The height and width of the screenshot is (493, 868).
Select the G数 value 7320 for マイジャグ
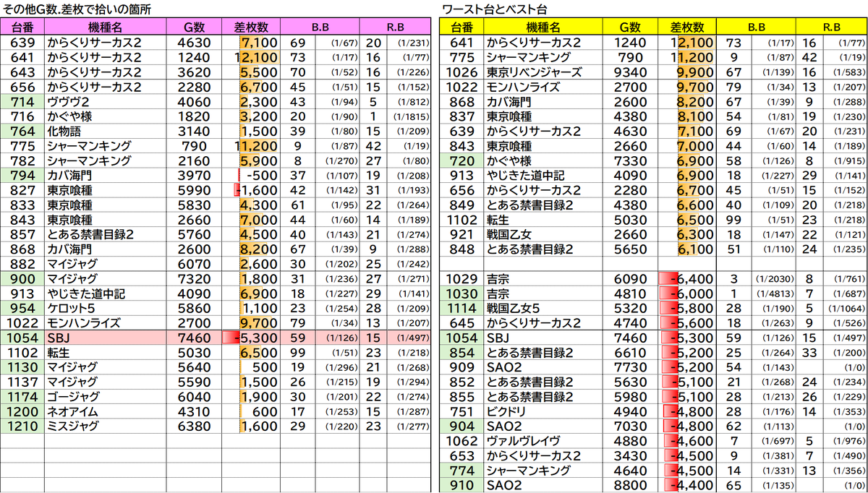point(195,278)
